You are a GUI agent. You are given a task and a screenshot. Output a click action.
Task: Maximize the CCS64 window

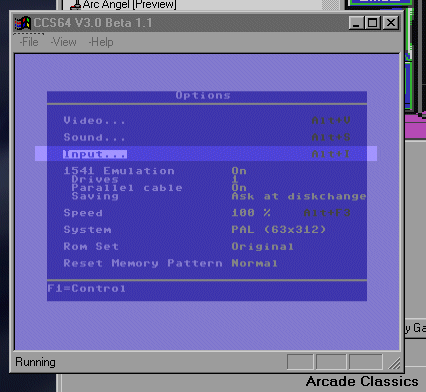pos(372,23)
